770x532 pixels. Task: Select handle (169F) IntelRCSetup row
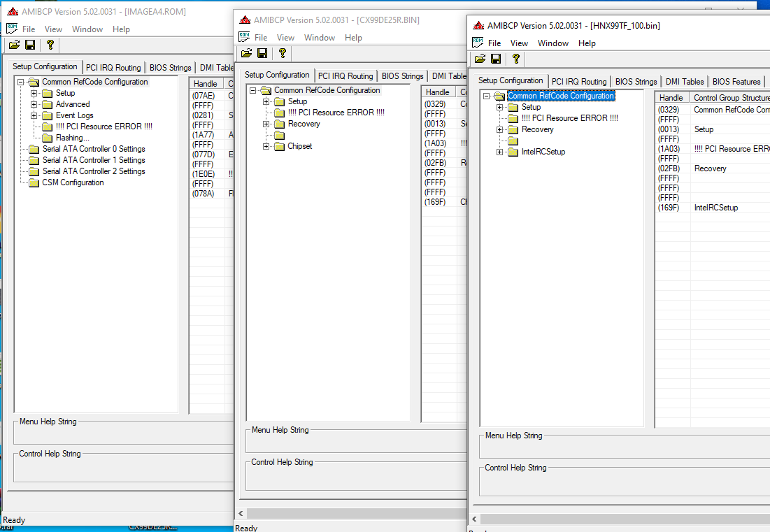click(713, 208)
